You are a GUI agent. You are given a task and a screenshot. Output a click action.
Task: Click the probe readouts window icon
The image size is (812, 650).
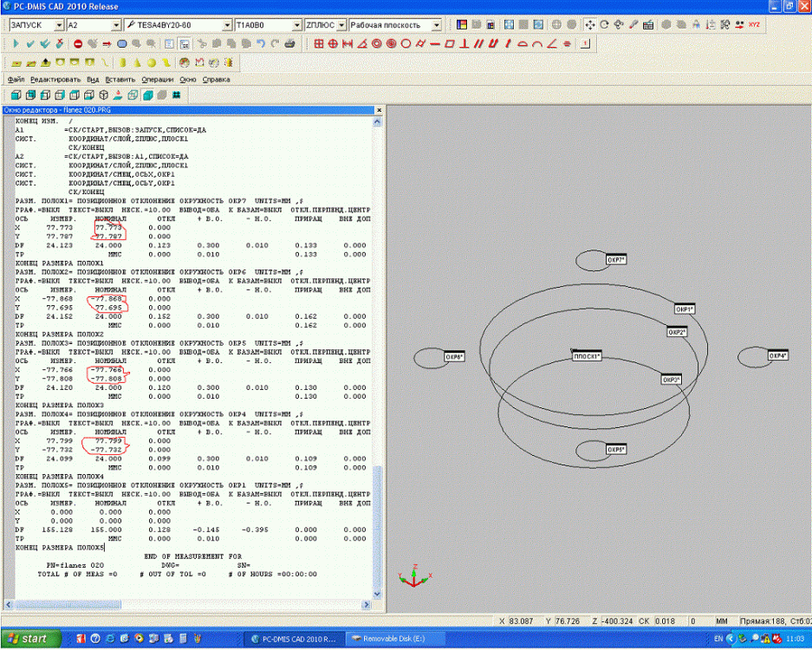tap(648, 24)
